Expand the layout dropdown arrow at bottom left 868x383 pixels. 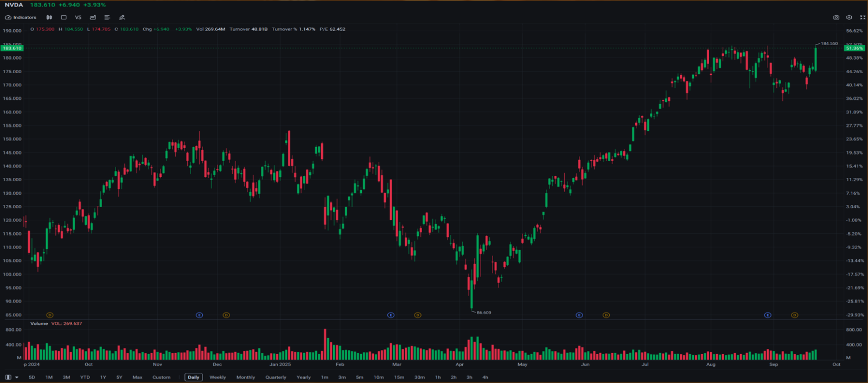17,377
